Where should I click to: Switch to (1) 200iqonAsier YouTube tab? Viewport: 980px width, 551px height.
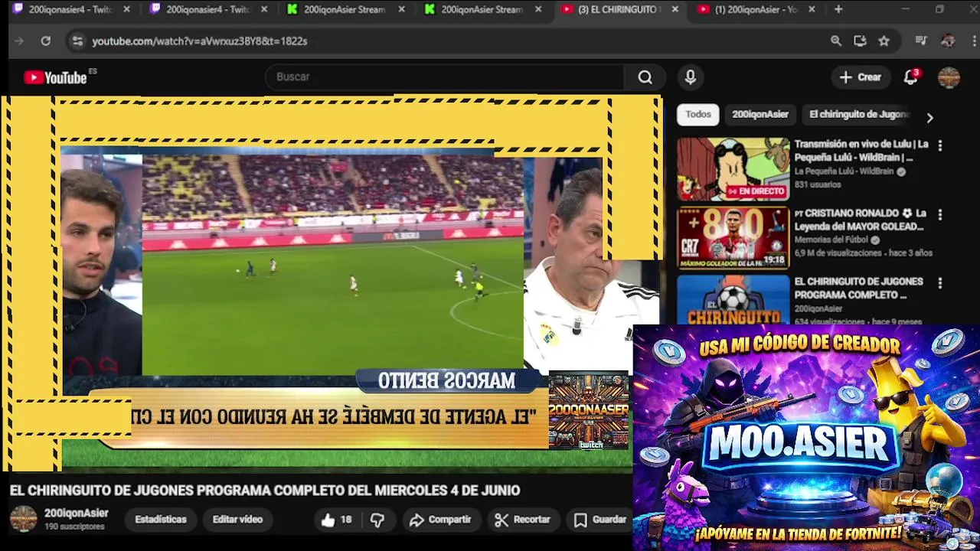pos(756,10)
